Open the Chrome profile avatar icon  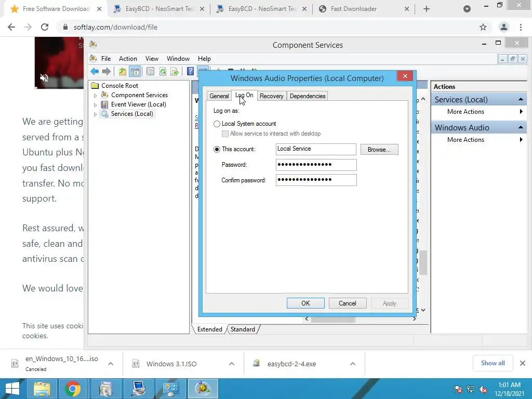[x=504, y=27]
